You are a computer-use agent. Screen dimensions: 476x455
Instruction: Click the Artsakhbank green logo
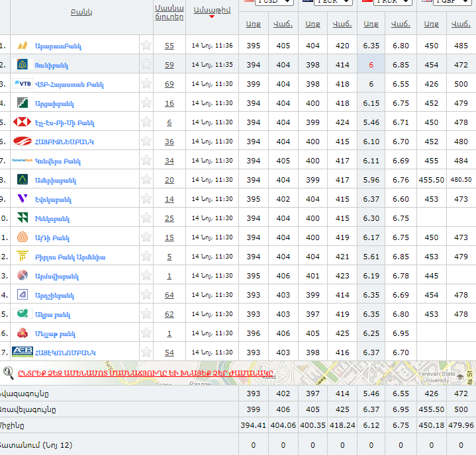[23, 103]
